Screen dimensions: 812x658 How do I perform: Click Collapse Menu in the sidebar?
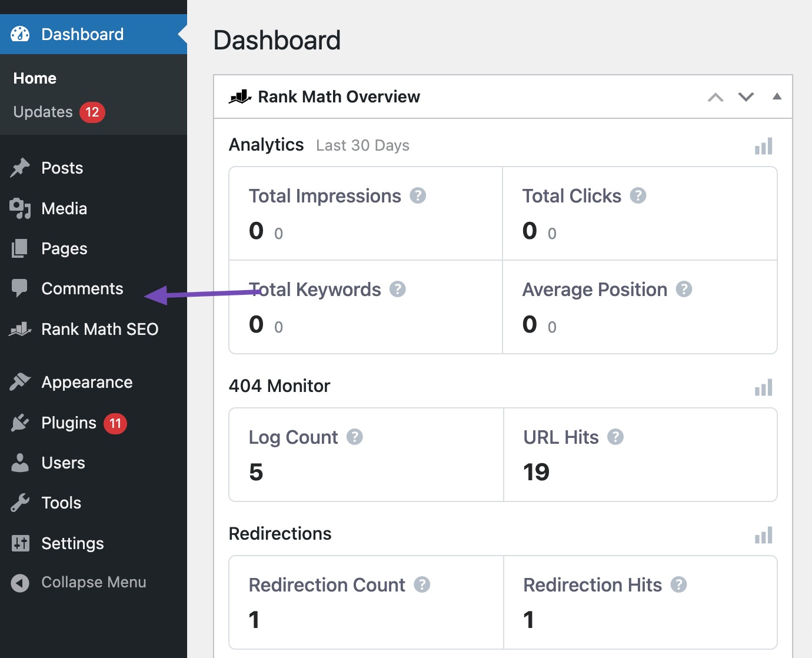[94, 583]
